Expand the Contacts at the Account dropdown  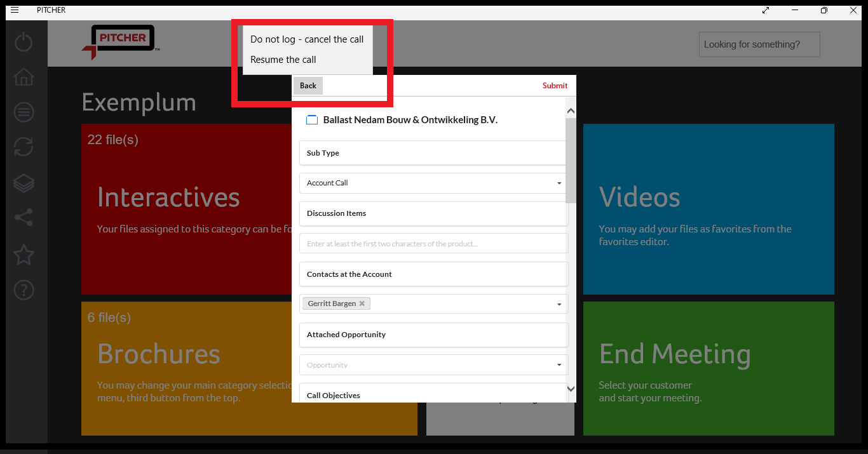pyautogui.click(x=559, y=304)
